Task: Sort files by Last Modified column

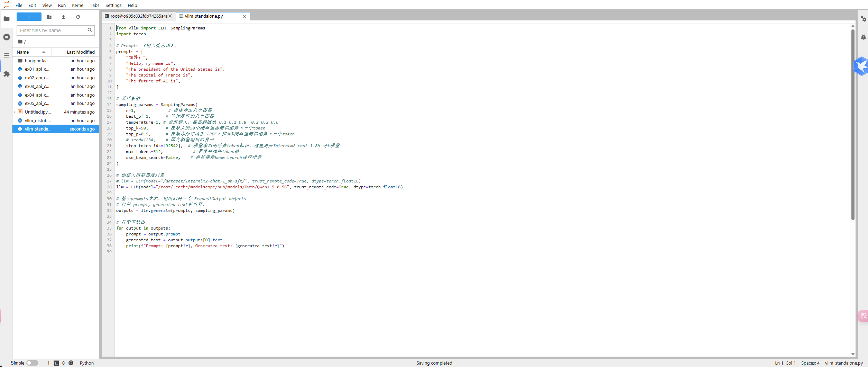Action: tap(80, 52)
